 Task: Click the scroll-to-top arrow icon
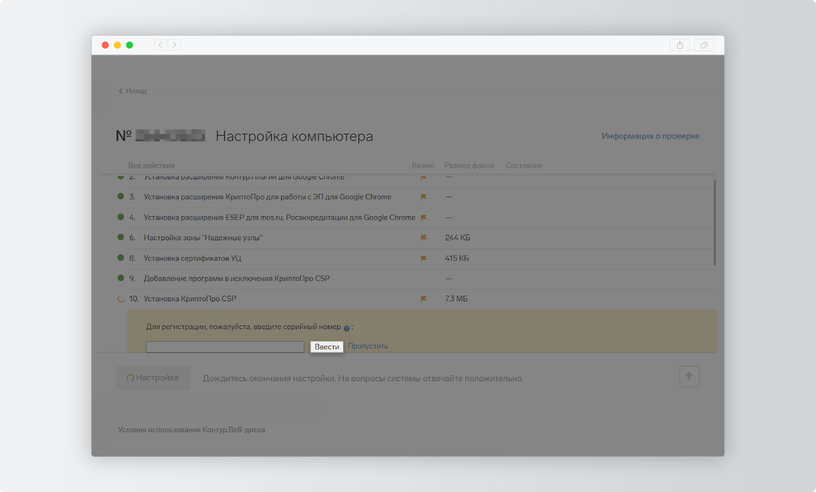(689, 376)
